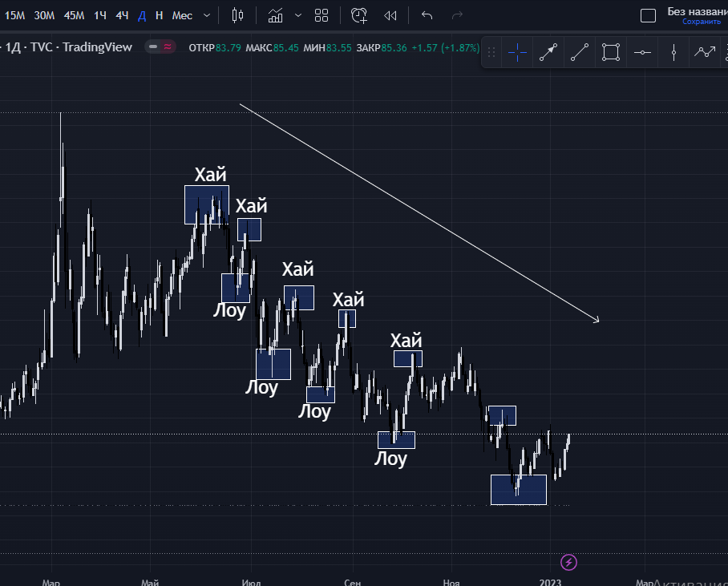The height and width of the screenshot is (586, 728).
Task: Select the trend line tool
Action: tap(580, 52)
